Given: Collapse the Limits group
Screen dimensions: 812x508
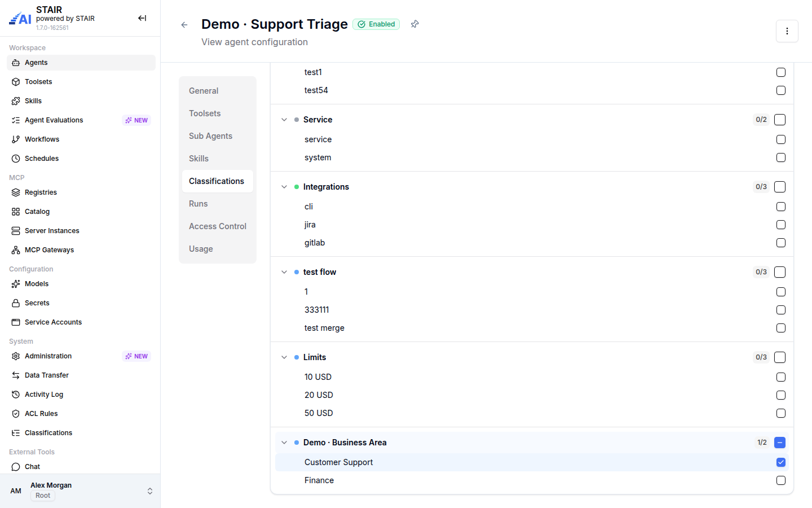Looking at the screenshot, I should pyautogui.click(x=284, y=357).
